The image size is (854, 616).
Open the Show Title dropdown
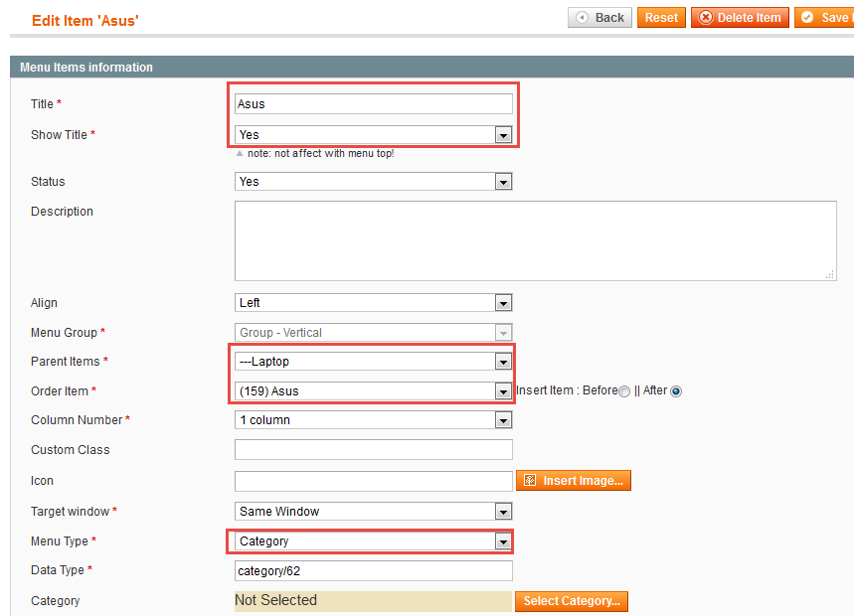tap(374, 135)
